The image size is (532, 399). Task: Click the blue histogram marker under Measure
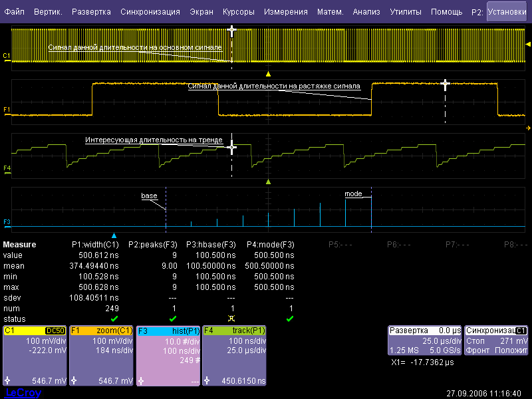tap(114, 235)
